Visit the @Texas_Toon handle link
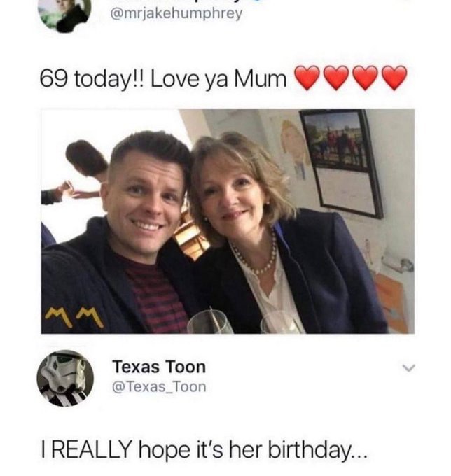 click(159, 386)
